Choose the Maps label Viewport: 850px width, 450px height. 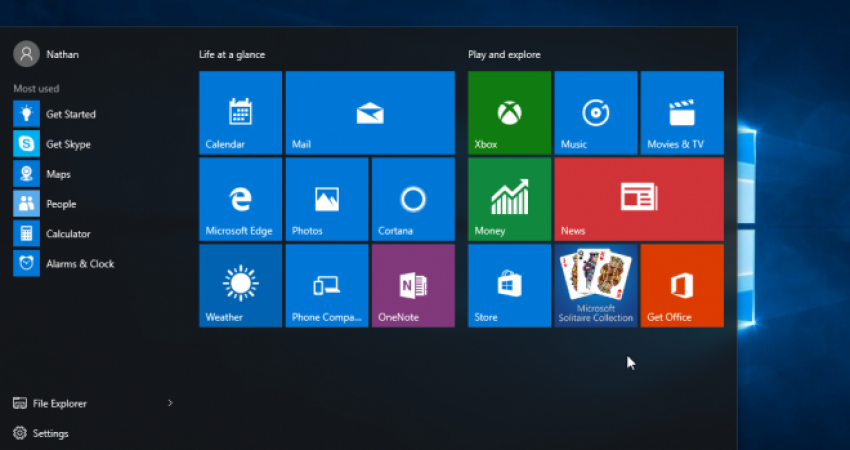point(59,174)
